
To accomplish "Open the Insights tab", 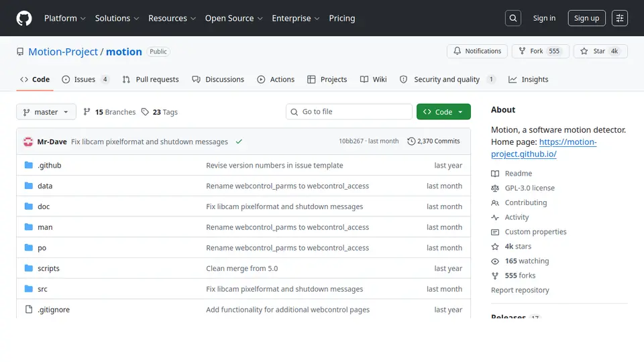I will click(x=528, y=79).
